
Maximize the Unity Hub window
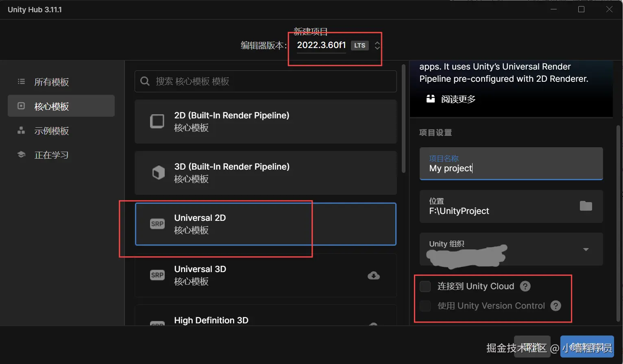581,9
